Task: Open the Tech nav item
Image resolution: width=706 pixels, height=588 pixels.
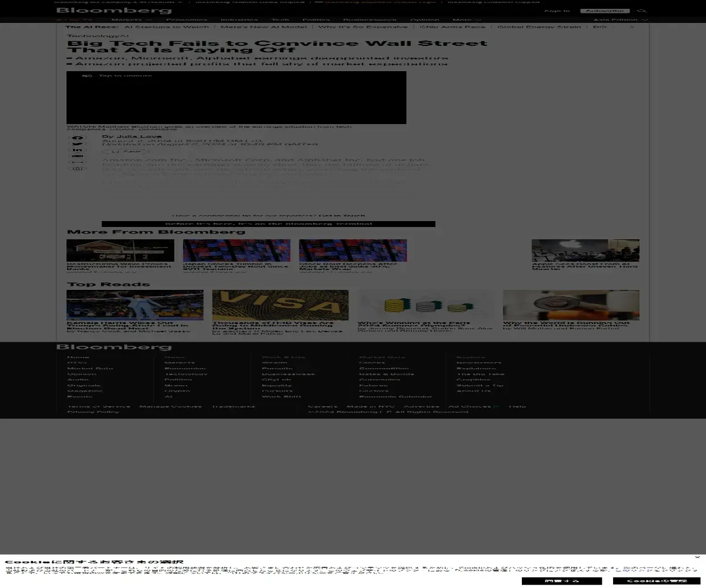Action: 280,20
